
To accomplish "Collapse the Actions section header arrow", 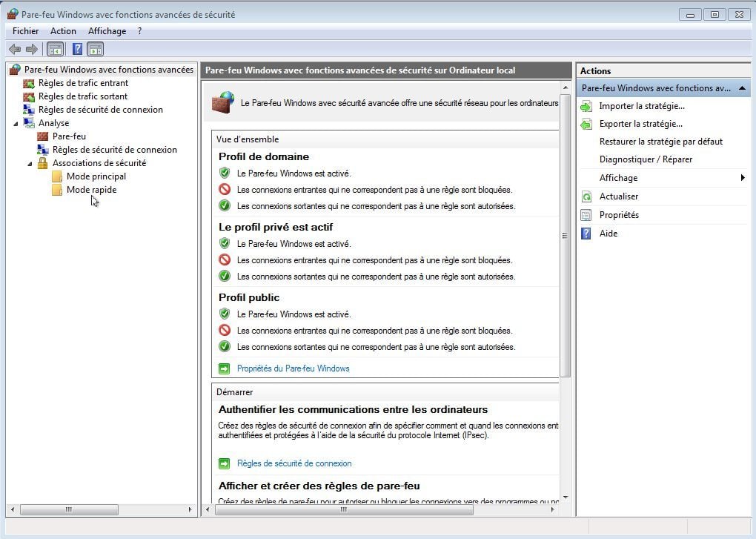I will click(742, 88).
